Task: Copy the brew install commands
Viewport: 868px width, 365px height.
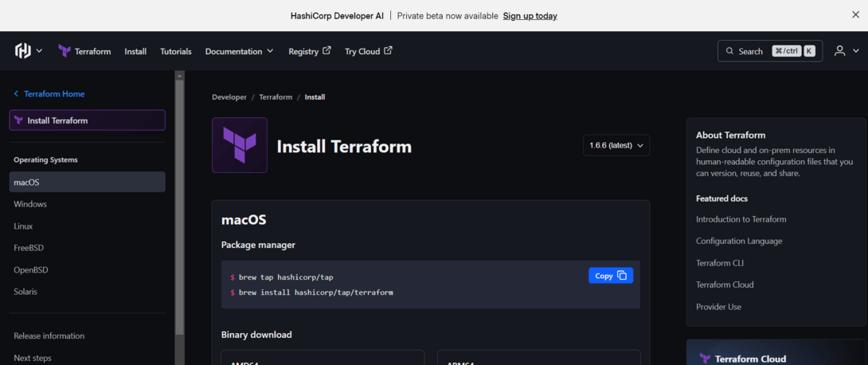Action: tap(611, 275)
